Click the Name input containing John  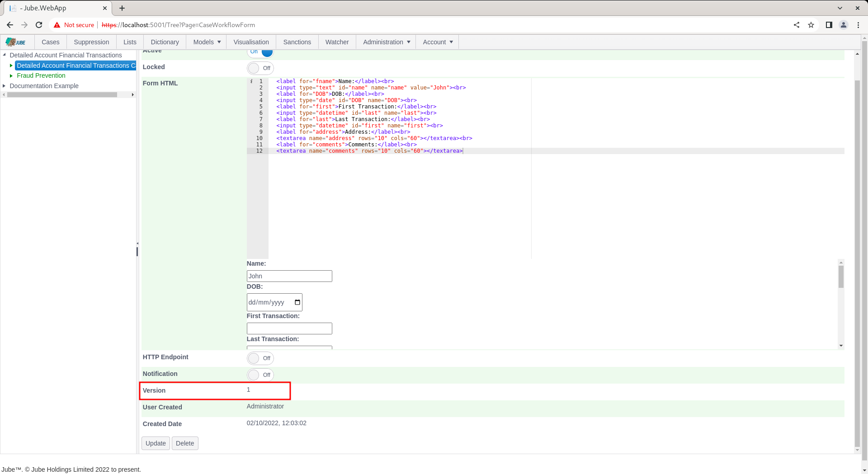[289, 276]
